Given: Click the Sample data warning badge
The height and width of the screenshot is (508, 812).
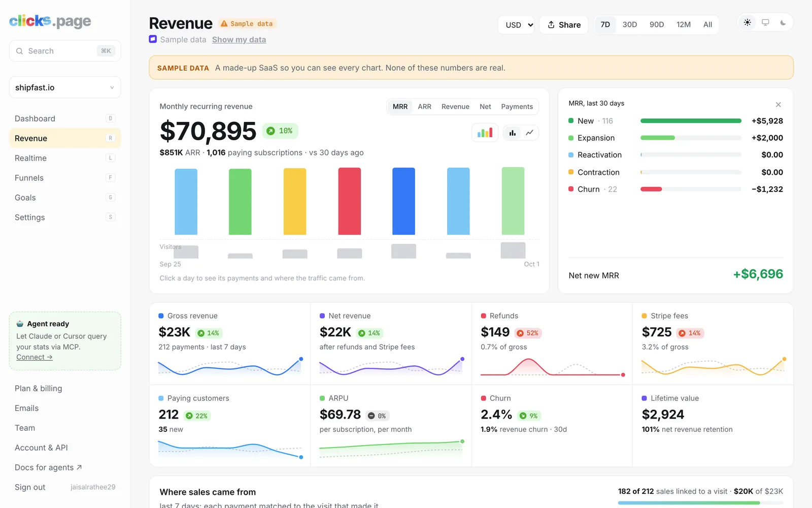Looking at the screenshot, I should coord(247,24).
